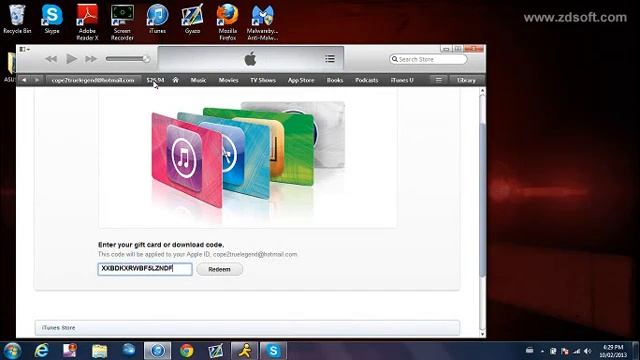The height and width of the screenshot is (360, 640).
Task: Open the App Store tab
Action: coord(301,80)
